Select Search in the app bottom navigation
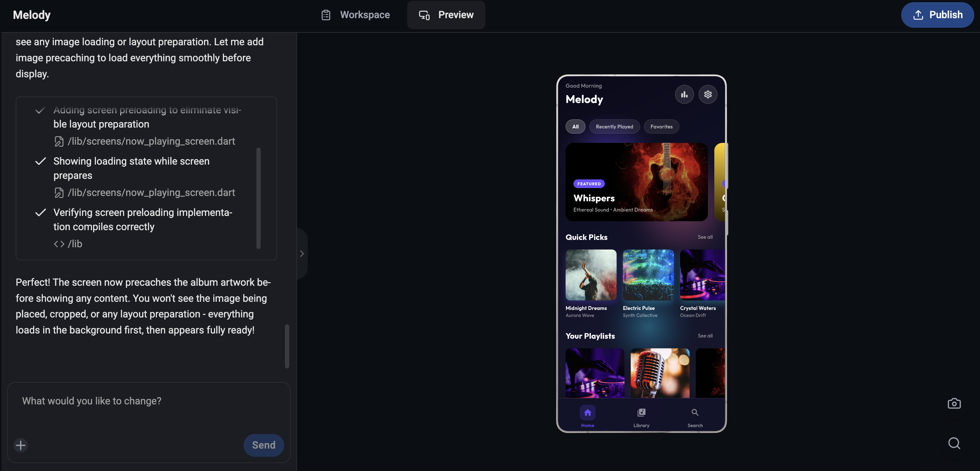The height and width of the screenshot is (471, 980). point(695,416)
